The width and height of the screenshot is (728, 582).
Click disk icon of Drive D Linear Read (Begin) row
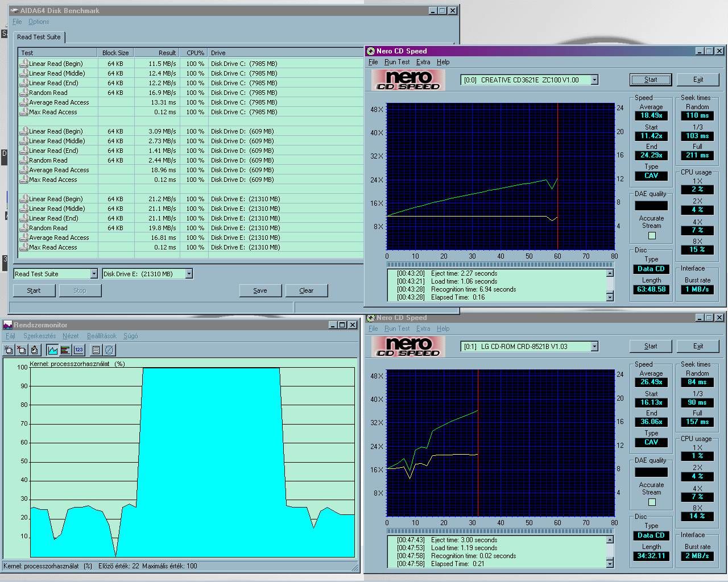click(24, 131)
